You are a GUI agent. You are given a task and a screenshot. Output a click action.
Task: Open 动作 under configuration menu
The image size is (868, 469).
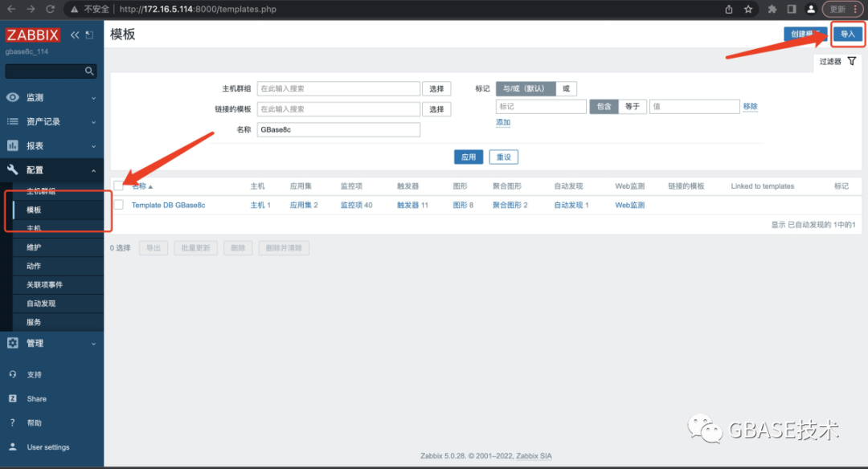34,266
